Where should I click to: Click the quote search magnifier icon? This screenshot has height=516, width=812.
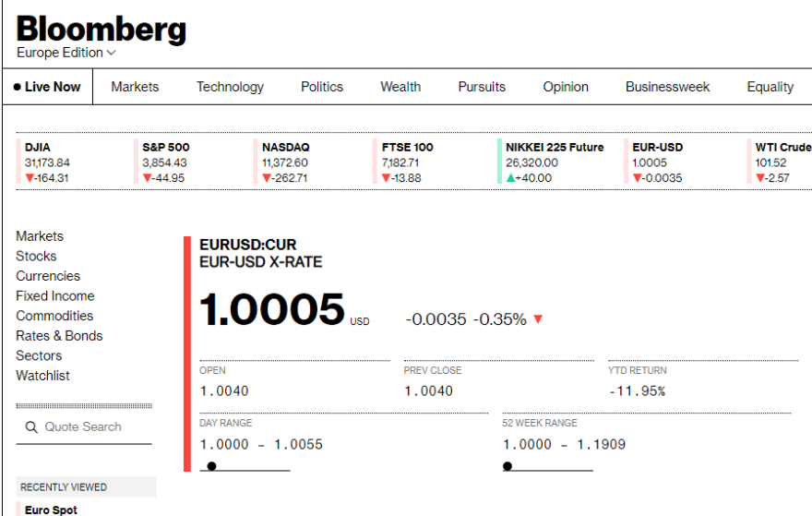[x=31, y=427]
